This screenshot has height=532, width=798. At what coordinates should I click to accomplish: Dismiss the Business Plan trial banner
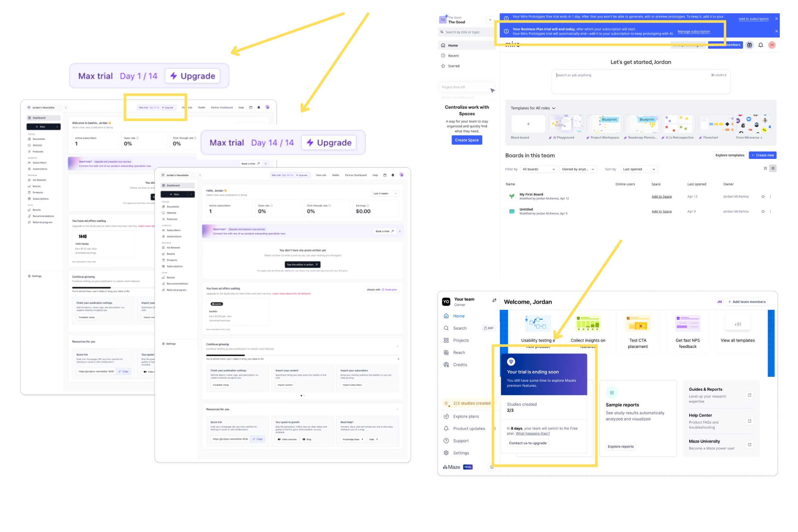tap(776, 31)
